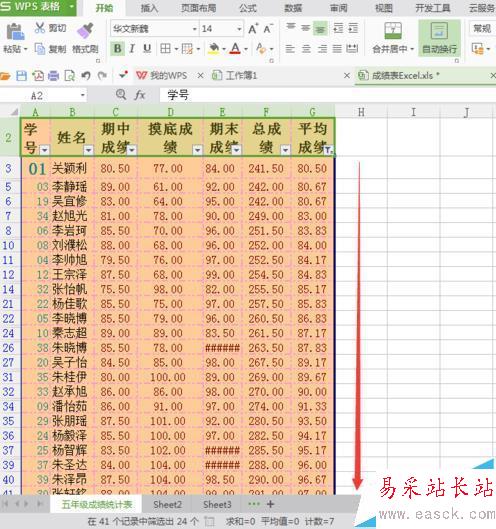496x529 pixels.
Task: Switch to the Sheet3 worksheet tab
Action: 217,505
